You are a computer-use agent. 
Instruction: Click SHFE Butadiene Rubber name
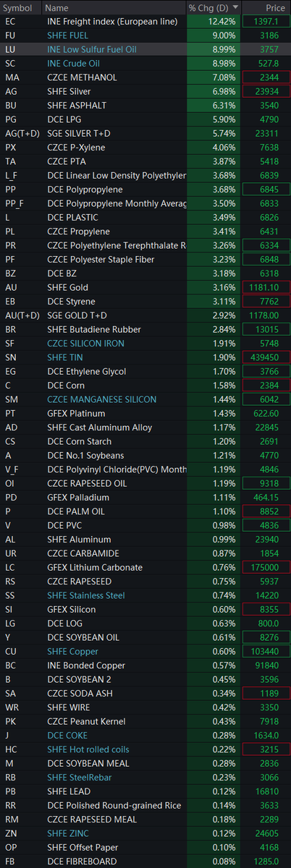click(93, 329)
